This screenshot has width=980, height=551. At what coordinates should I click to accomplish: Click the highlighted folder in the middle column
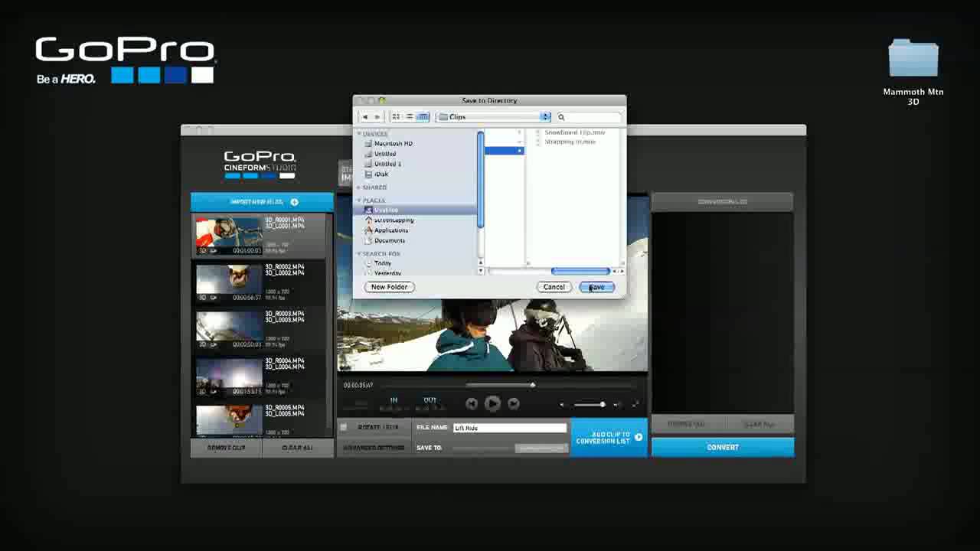(x=504, y=151)
